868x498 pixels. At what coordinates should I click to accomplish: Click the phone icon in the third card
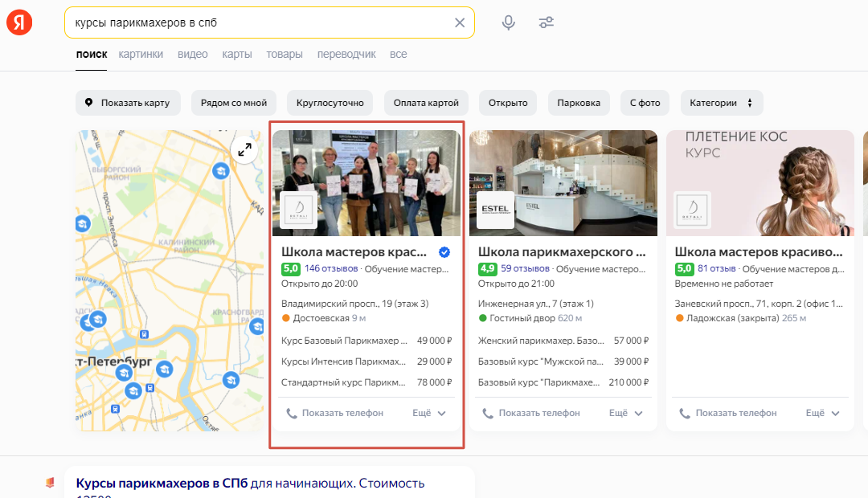(x=685, y=414)
